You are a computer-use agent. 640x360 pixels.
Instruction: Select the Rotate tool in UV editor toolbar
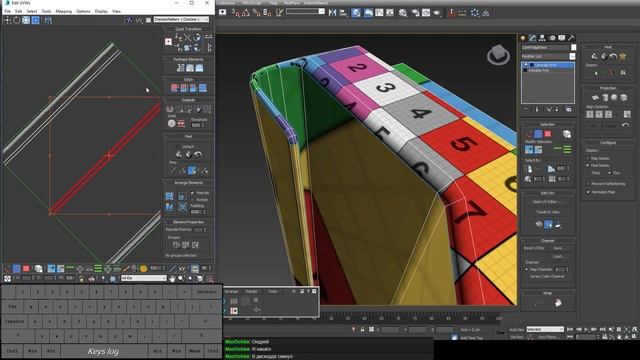17,20
